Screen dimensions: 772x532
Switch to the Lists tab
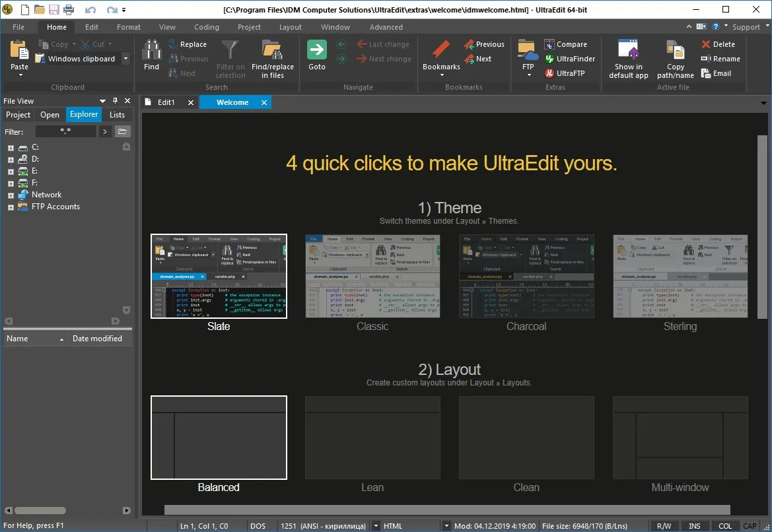coord(117,115)
